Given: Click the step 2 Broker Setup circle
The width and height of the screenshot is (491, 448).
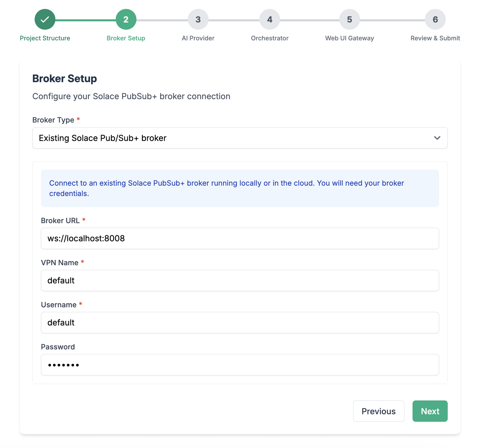Looking at the screenshot, I should click(x=126, y=19).
